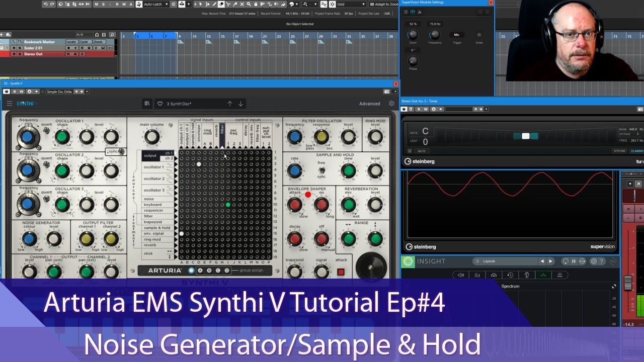Viewport: 644px width, 362px height.
Task: Open Insight loudness speaker module icon
Action: 461,275
